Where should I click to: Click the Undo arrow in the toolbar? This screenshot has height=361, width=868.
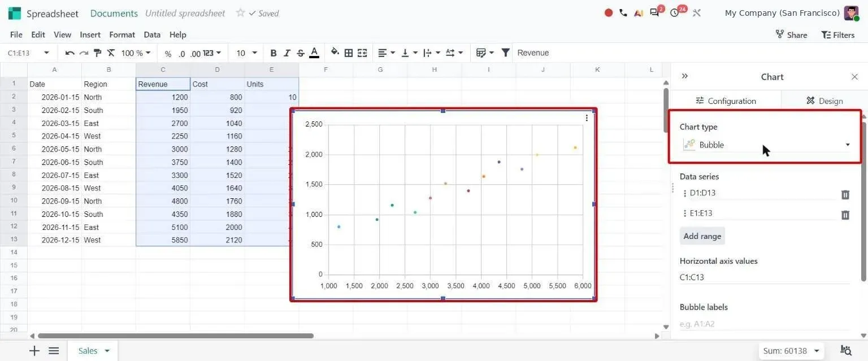[70, 53]
